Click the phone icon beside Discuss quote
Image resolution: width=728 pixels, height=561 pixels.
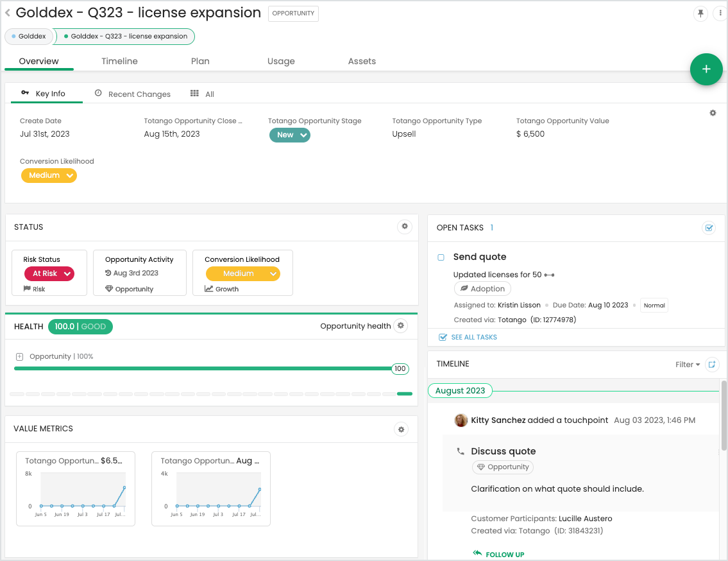click(460, 451)
